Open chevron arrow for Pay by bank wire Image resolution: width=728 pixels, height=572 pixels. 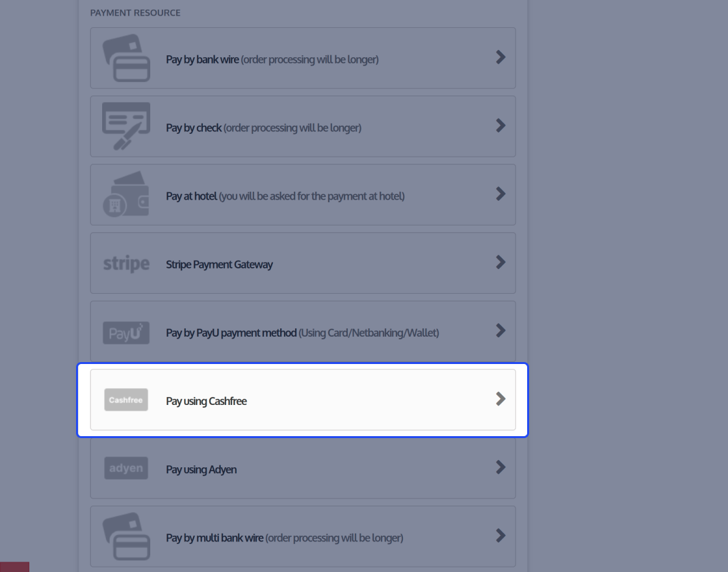click(500, 57)
